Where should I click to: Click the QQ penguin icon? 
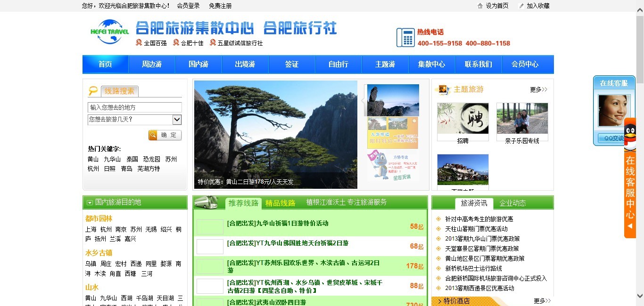click(629, 134)
